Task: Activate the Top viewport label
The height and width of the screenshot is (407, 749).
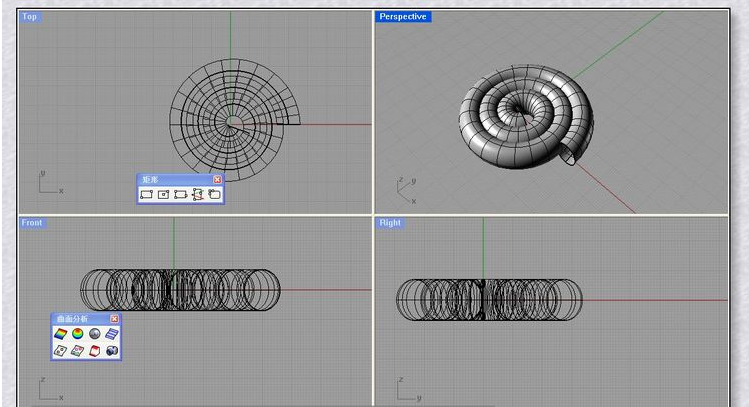Action: (30, 17)
